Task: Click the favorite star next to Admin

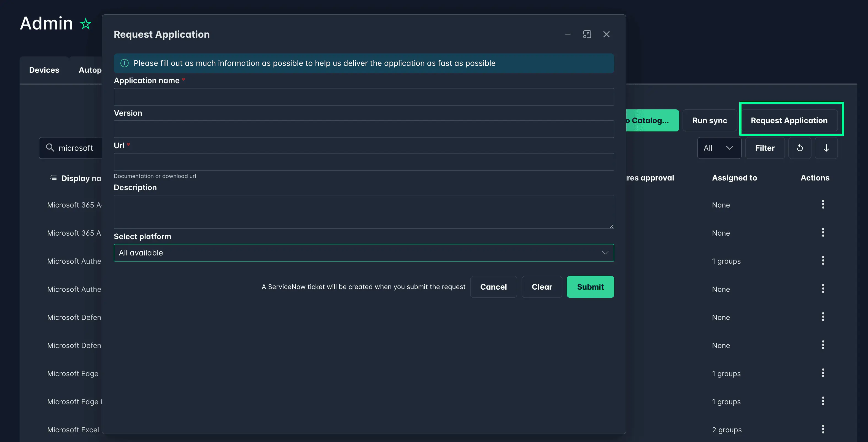Action: 86,24
